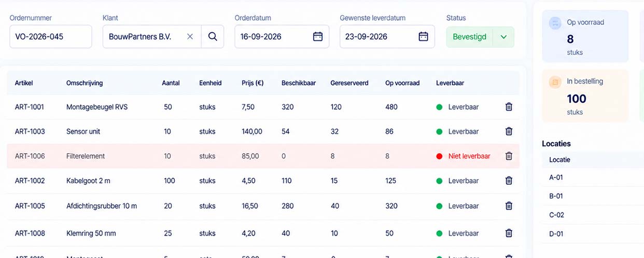644x258 pixels.
Task: Select article ART-1008
Action: pos(30,233)
